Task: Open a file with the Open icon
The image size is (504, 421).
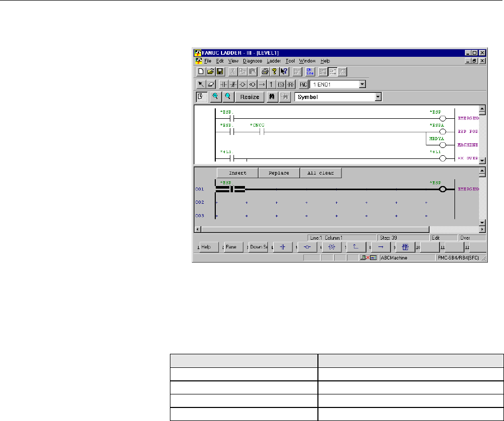Action: tap(211, 71)
